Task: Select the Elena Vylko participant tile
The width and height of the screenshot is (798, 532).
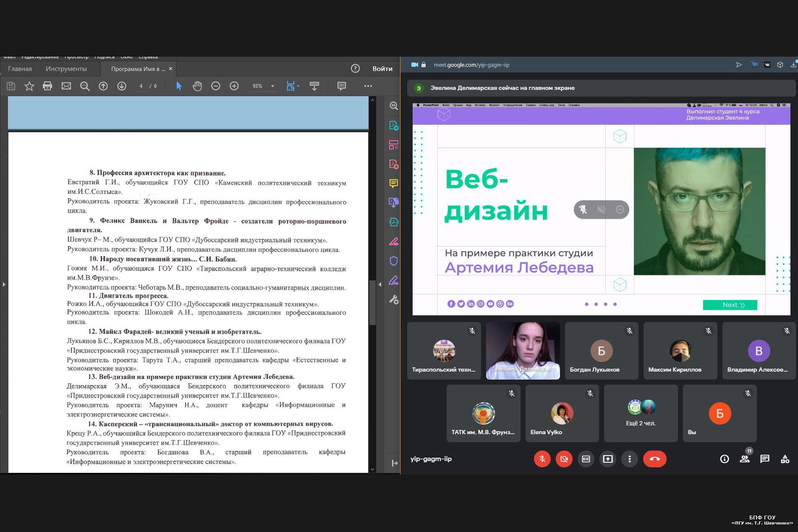Action: [562, 413]
